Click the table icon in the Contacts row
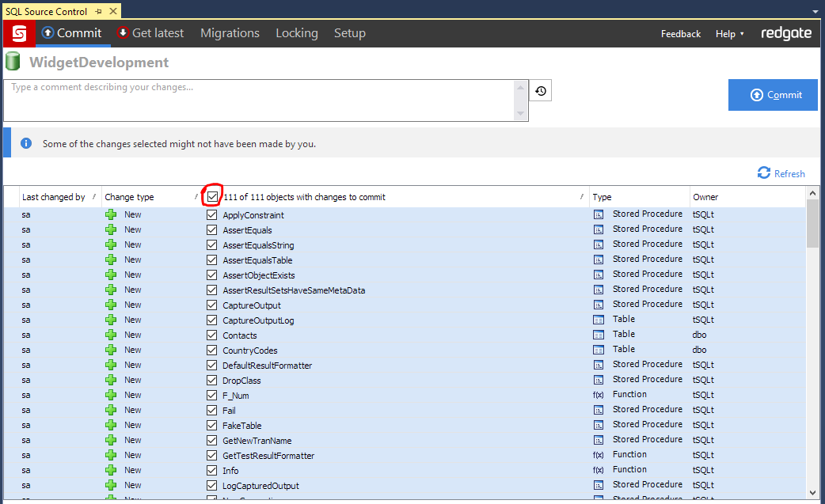The image size is (825, 504). pos(599,335)
